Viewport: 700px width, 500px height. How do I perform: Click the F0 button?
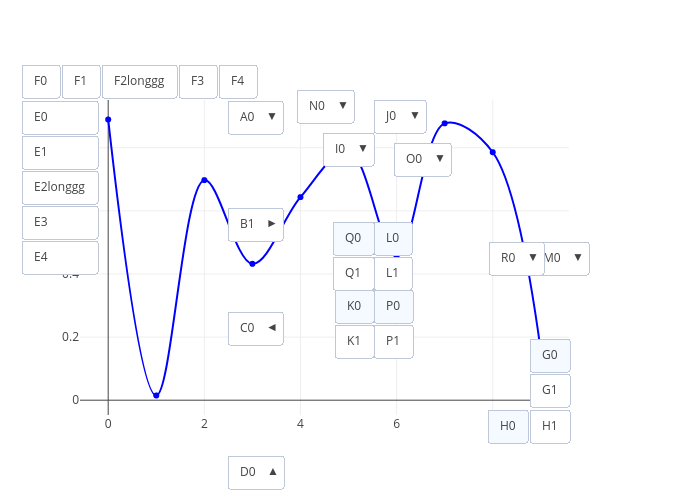[x=41, y=82]
